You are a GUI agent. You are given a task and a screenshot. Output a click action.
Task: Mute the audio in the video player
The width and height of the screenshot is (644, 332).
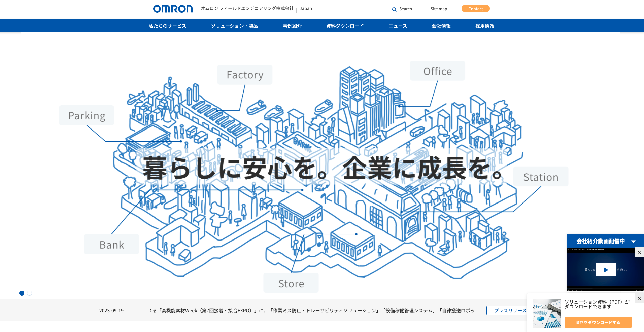tap(572, 290)
